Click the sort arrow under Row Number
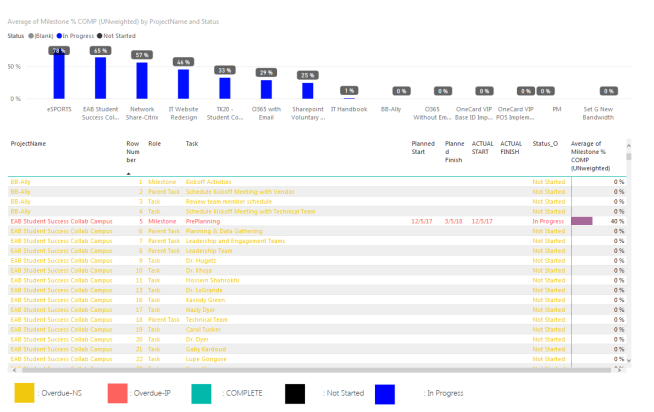Viewport: 654px width, 412px height. tap(129, 172)
